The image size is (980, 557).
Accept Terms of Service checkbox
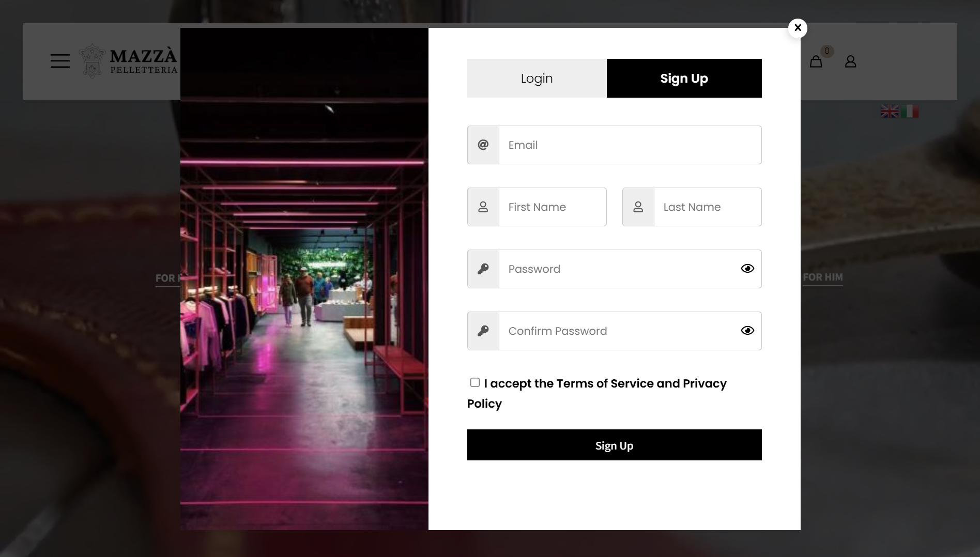coord(474,382)
